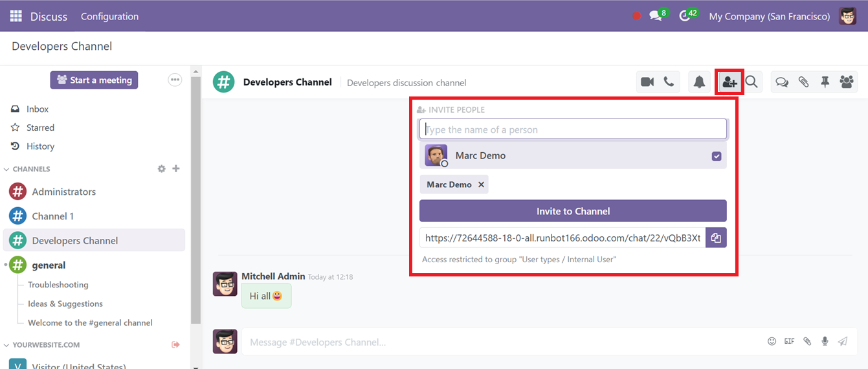Uncheck Marc Demo checkbox
This screenshot has height=369, width=868.
pyautogui.click(x=717, y=156)
